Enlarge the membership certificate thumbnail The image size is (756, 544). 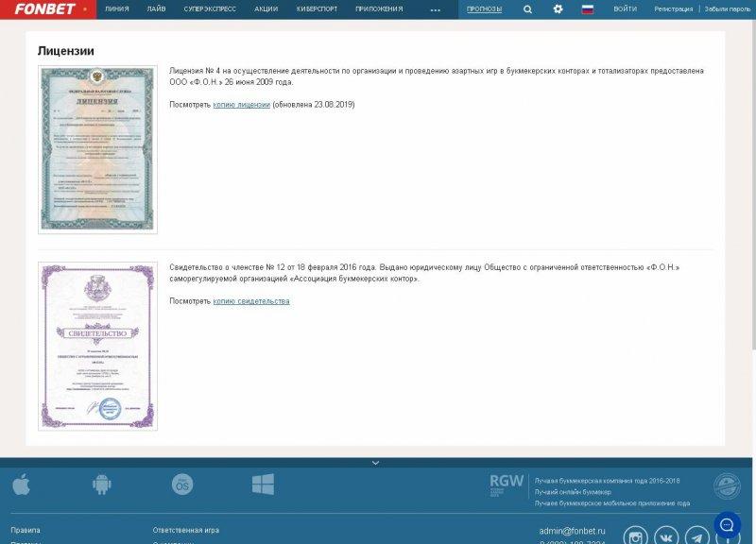coord(98,346)
